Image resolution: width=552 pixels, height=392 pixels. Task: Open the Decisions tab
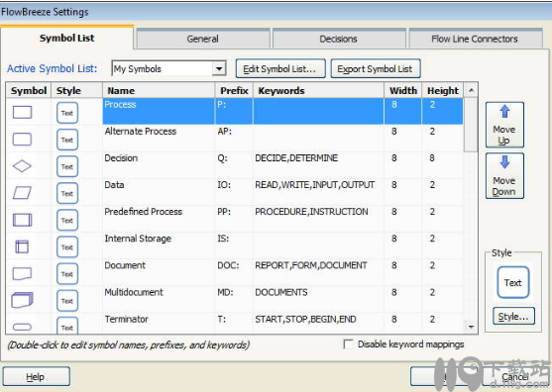point(338,39)
